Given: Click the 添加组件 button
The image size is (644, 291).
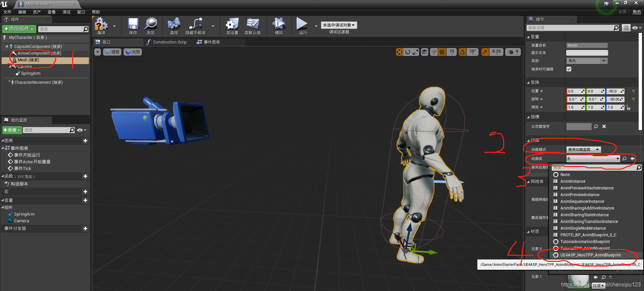Looking at the screenshot, I should 19,29.
